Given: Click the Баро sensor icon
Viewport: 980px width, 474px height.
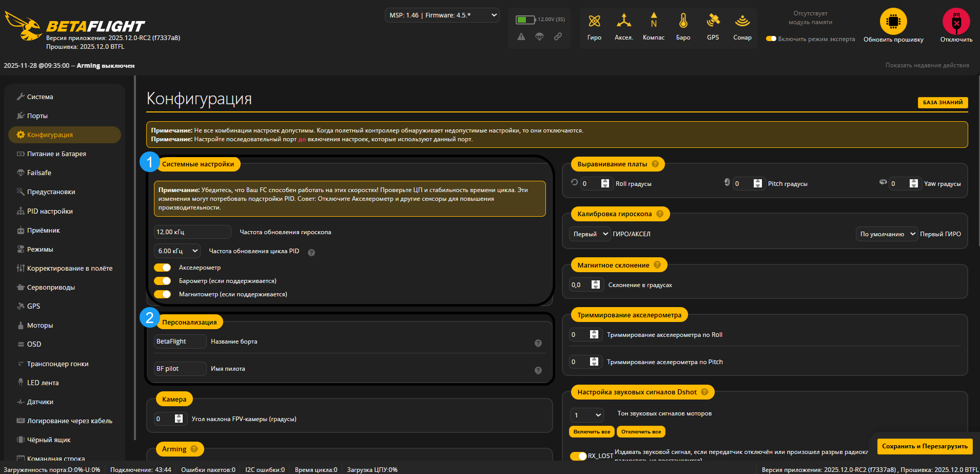Looking at the screenshot, I should 683,26.
